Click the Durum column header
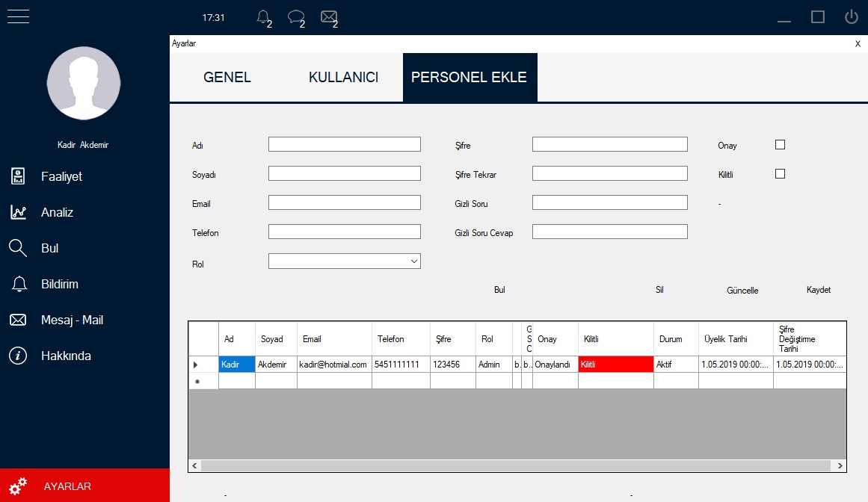868x502 pixels. [677, 339]
